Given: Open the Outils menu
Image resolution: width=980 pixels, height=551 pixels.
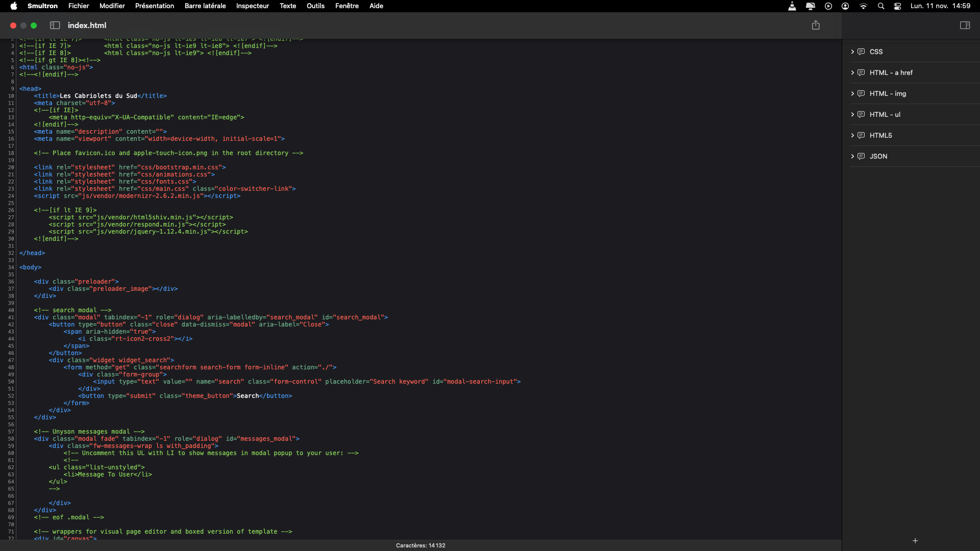Looking at the screenshot, I should point(315,6).
